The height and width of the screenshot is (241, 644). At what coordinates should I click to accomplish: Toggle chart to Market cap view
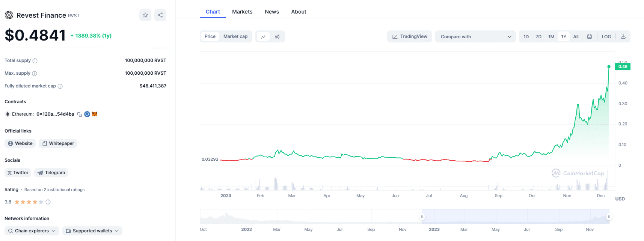(x=235, y=36)
